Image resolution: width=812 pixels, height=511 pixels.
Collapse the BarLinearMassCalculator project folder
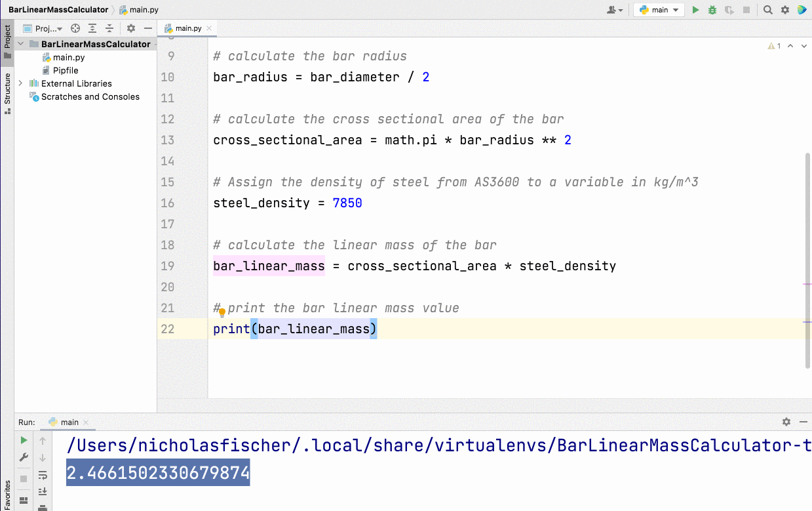pyautogui.click(x=20, y=44)
